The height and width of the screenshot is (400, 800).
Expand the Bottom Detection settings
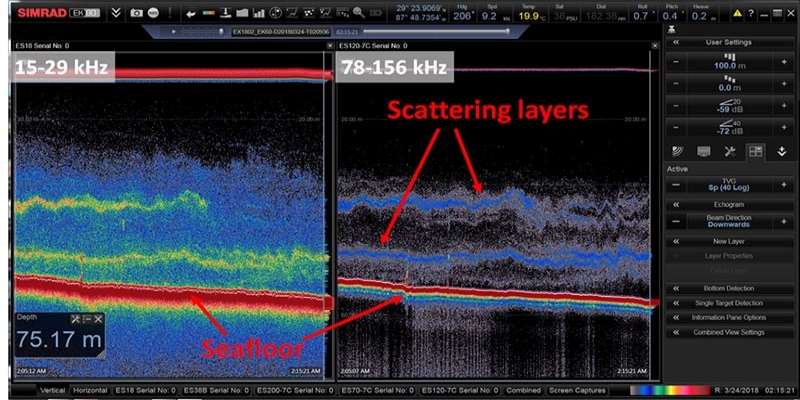click(730, 288)
